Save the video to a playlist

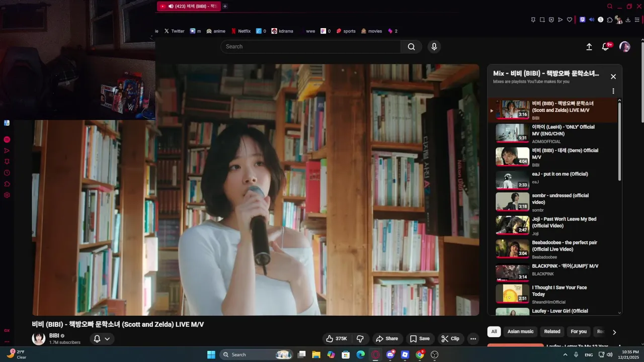coord(420,339)
